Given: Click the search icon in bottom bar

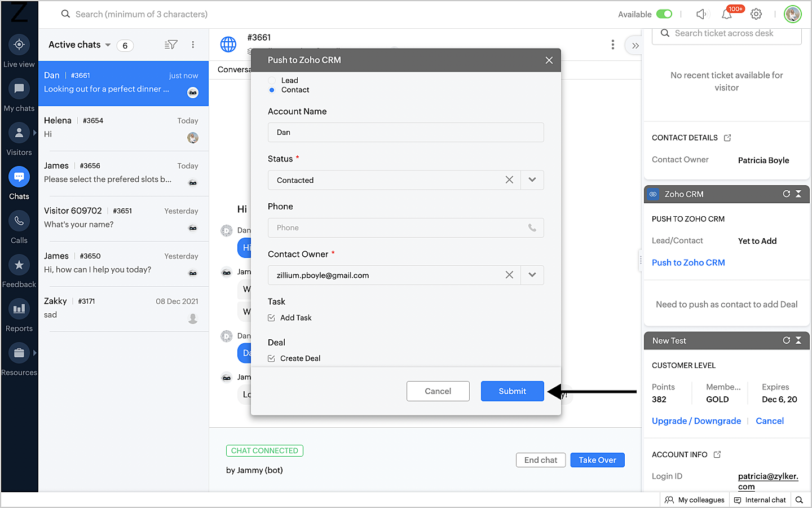Looking at the screenshot, I should click(799, 500).
